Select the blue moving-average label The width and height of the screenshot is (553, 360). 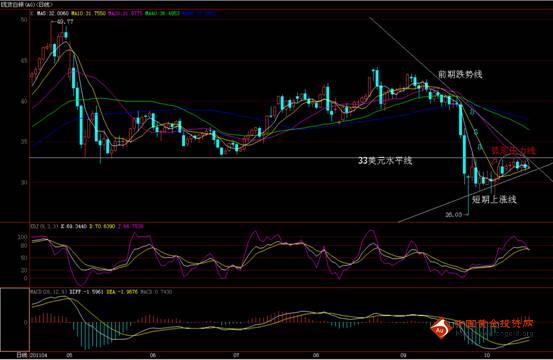pos(200,13)
